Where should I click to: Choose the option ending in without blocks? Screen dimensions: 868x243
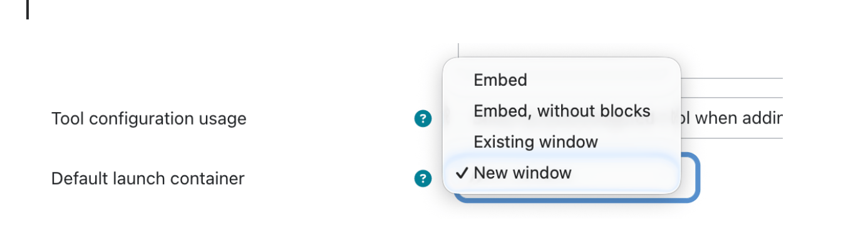[562, 111]
